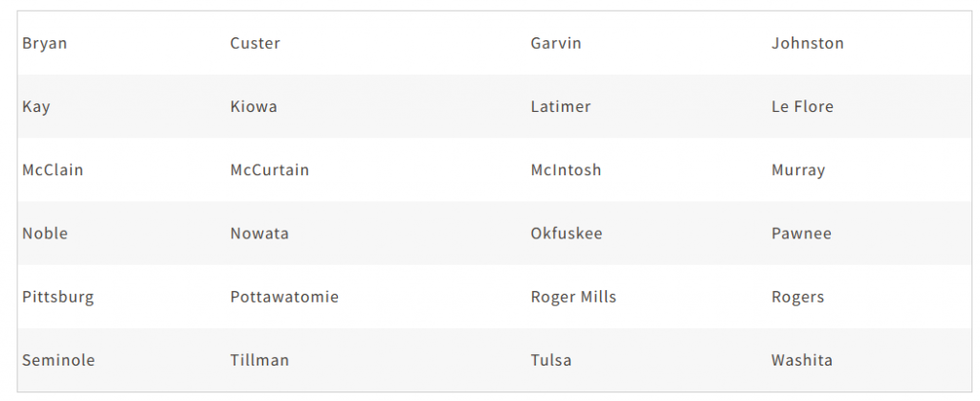The width and height of the screenshot is (980, 401).
Task: Select the Roger Mills entry
Action: click(x=573, y=297)
